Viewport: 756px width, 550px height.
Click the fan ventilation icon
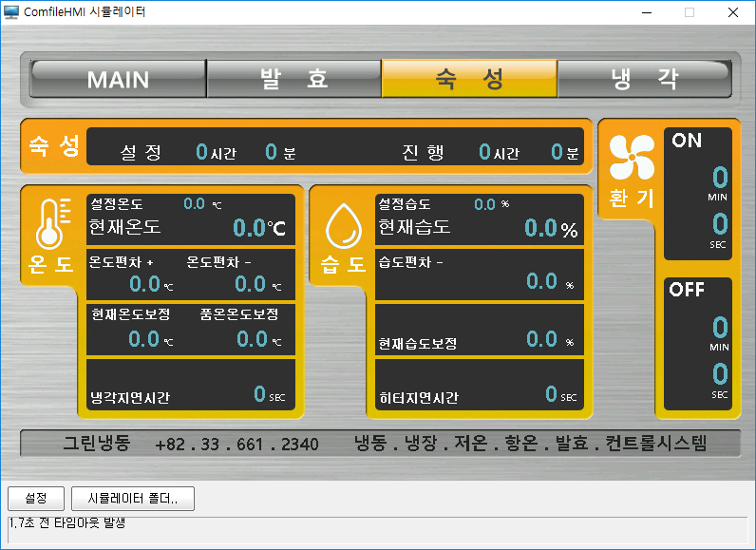632,157
